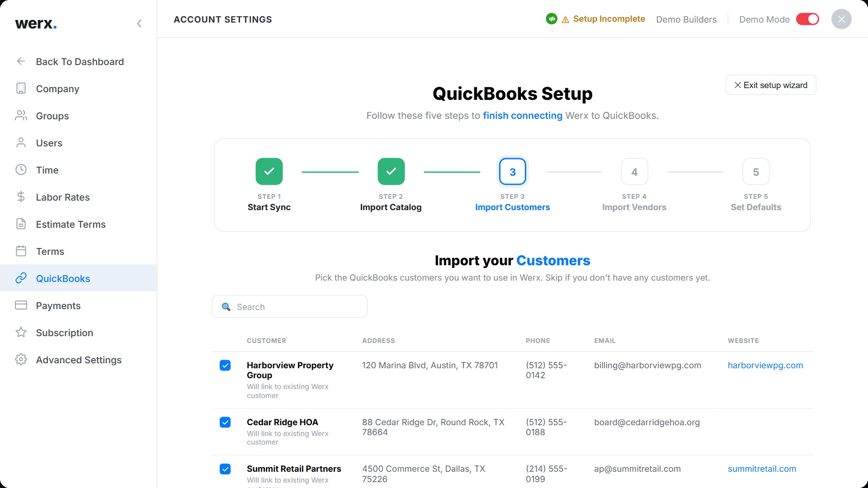Select step 3 Import Customers box
Screen dimensions: 868x488
(x=513, y=172)
